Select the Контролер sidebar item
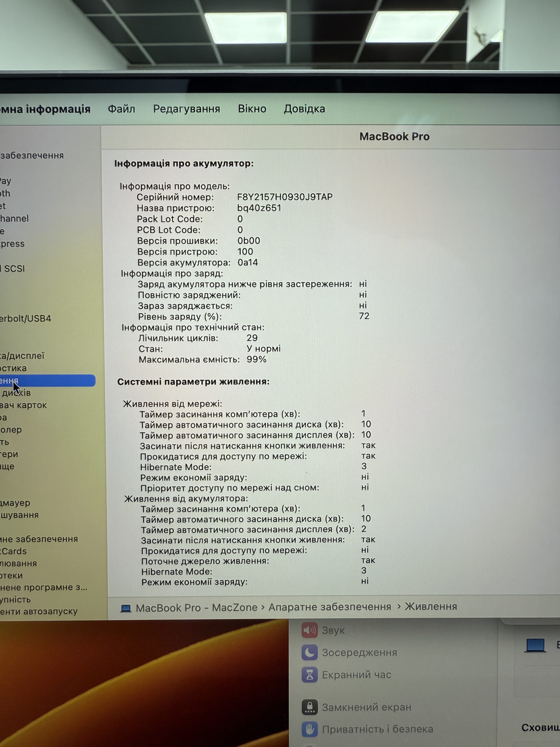560x747 pixels. 11,430
